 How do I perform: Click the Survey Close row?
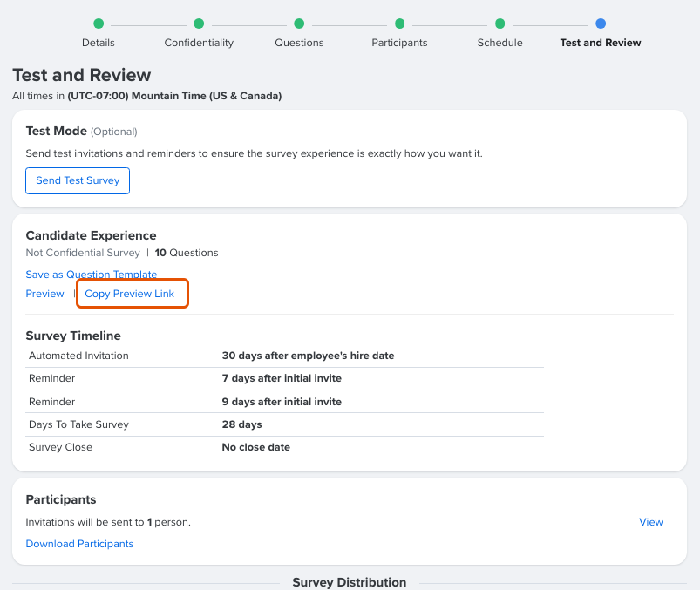[x=262, y=446]
